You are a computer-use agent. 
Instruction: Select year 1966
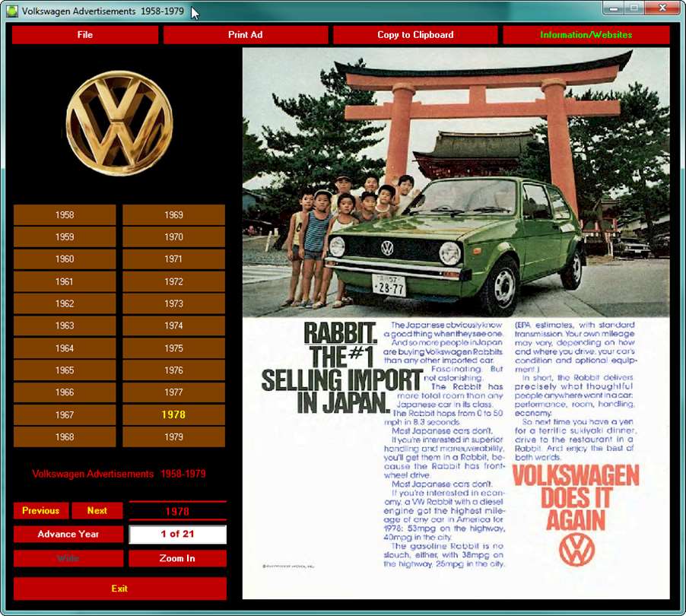[x=65, y=392]
